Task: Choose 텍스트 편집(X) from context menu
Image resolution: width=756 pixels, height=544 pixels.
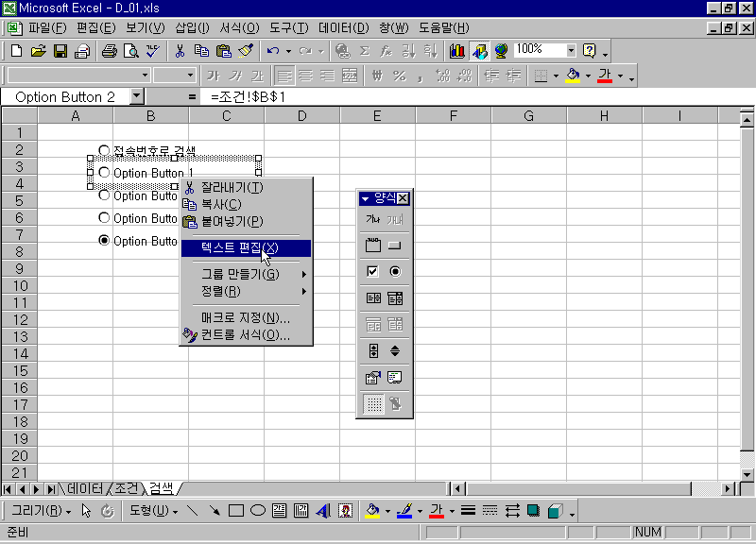Action: [246, 247]
